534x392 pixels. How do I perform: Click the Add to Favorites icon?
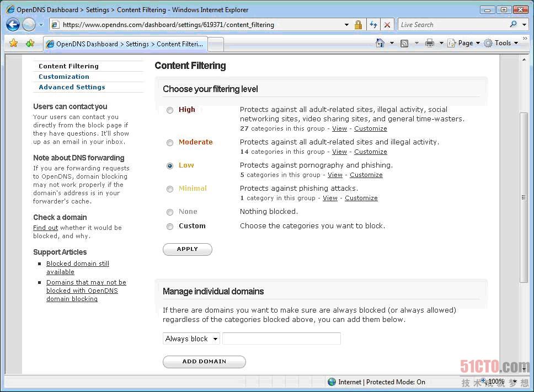point(30,43)
